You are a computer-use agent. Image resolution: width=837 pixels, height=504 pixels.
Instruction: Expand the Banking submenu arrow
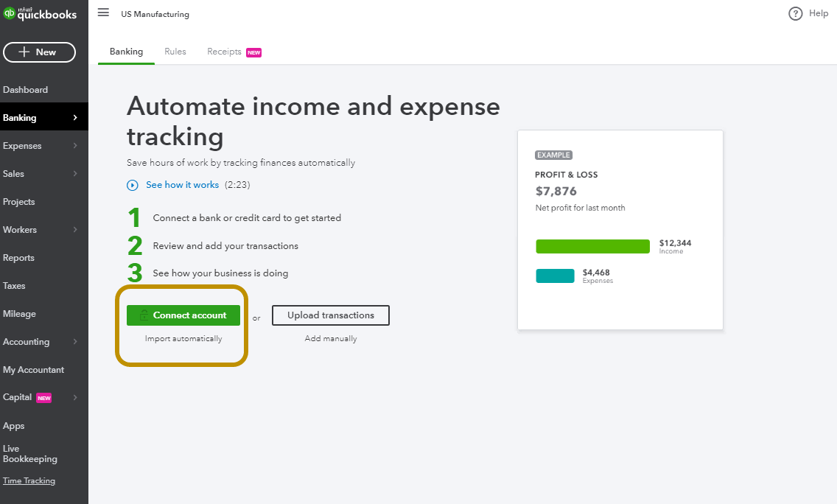click(x=75, y=118)
